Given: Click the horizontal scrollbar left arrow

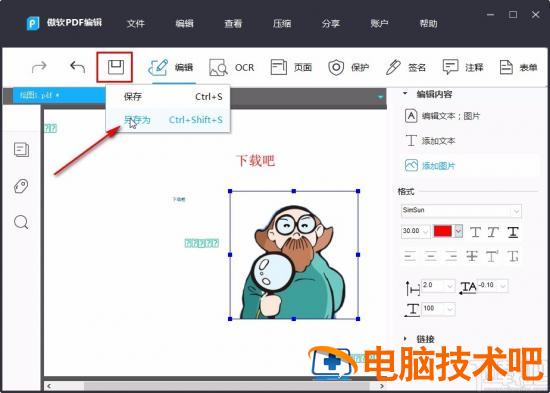Looking at the screenshot, I should tap(49, 386).
